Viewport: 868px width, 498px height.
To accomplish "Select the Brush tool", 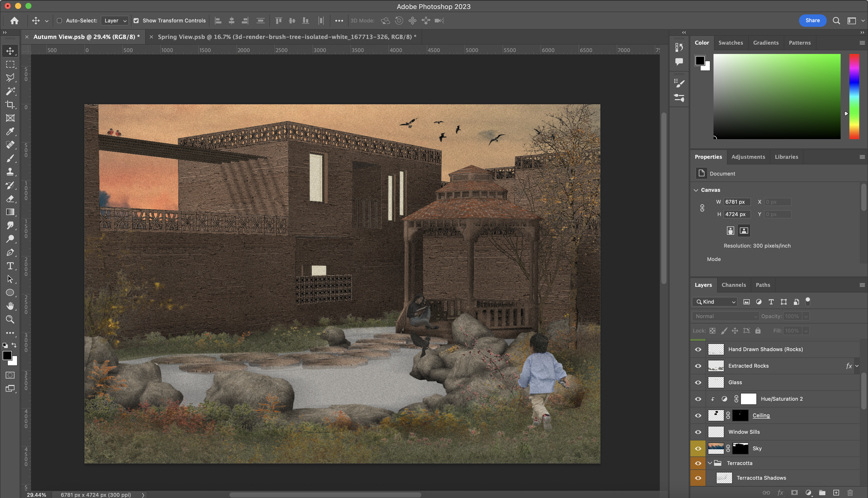I will pyautogui.click(x=10, y=158).
